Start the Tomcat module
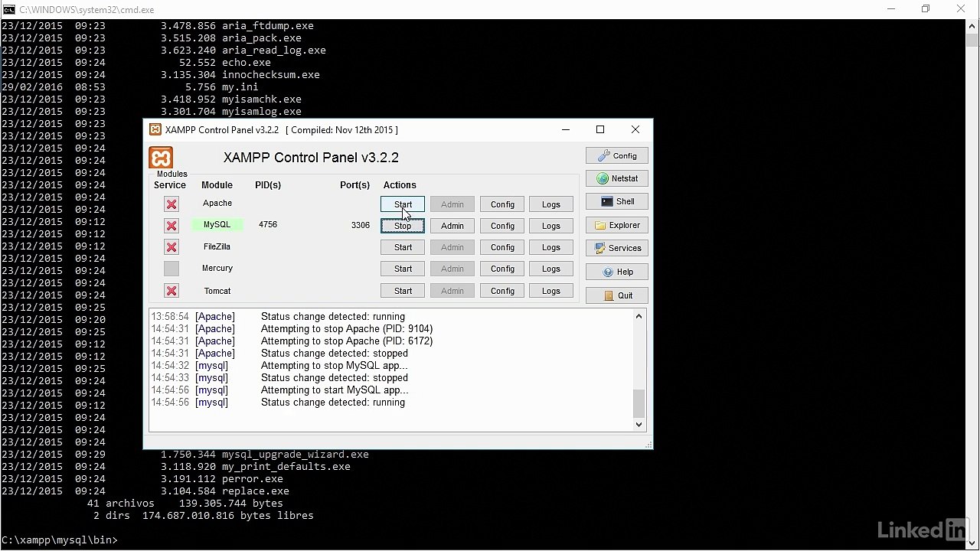The image size is (980, 551). (403, 291)
